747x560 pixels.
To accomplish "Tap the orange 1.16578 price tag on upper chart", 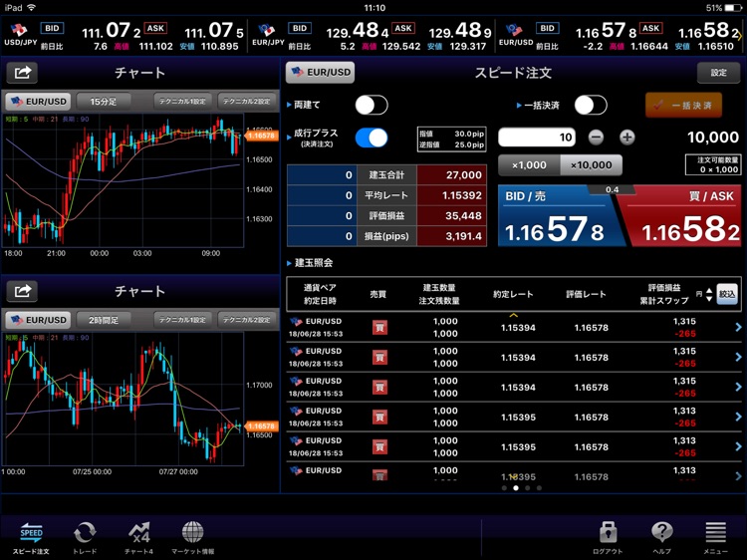I will [261, 136].
